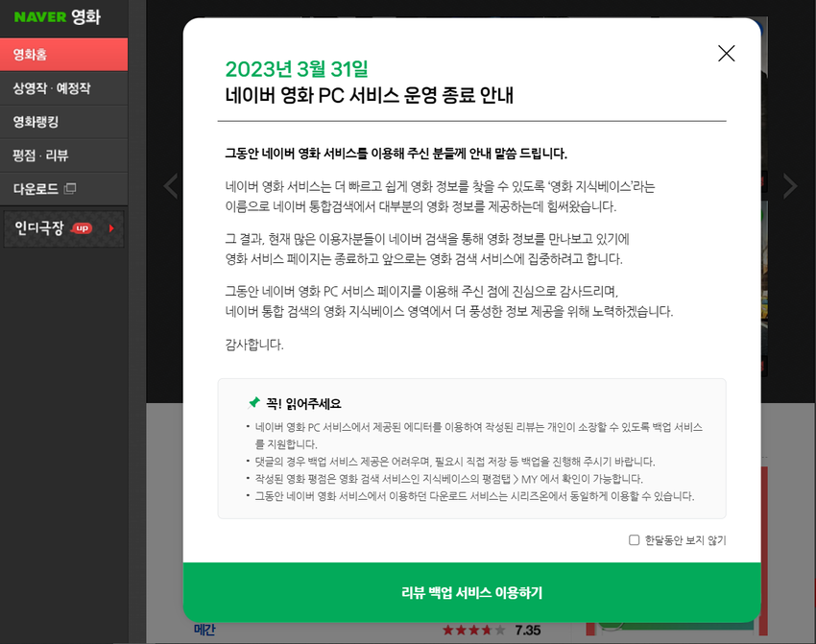
Task: Go to 상영작·예정작 in the sidebar
Action: 51,88
